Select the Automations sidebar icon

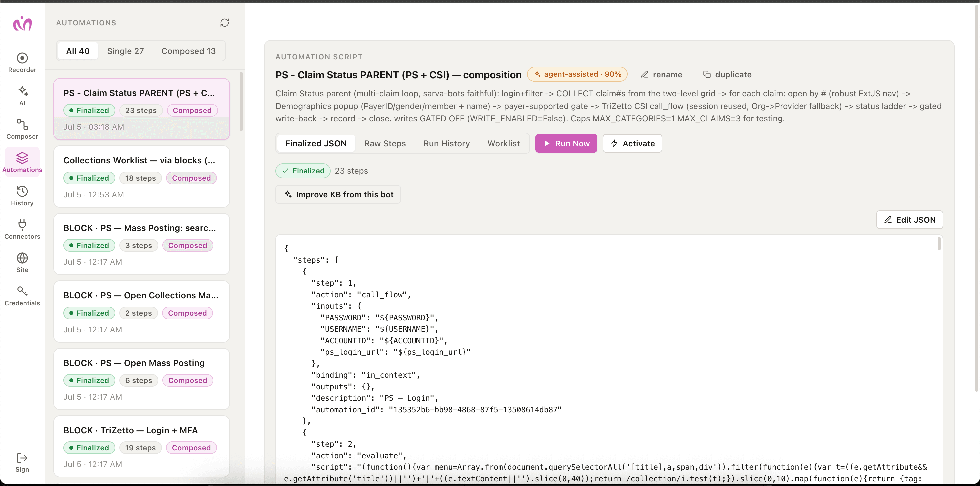22,163
